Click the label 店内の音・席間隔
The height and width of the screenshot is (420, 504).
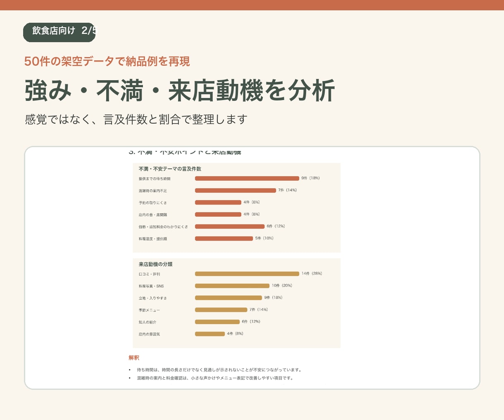pyautogui.click(x=153, y=215)
